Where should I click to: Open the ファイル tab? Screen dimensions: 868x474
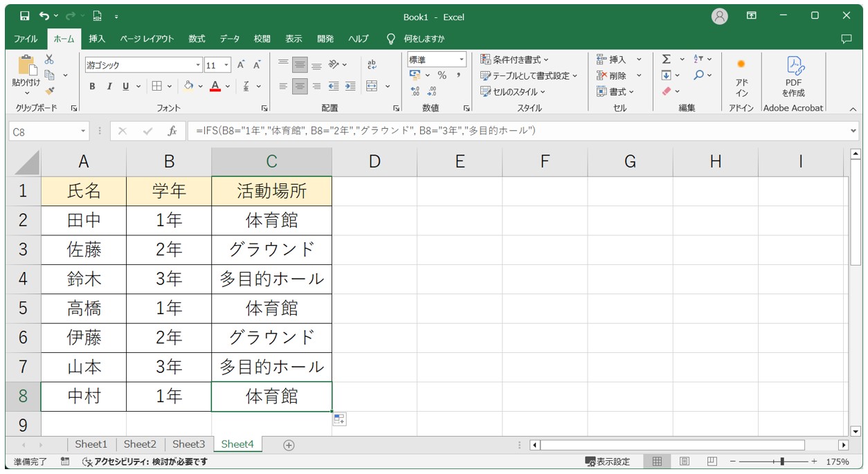[26, 39]
